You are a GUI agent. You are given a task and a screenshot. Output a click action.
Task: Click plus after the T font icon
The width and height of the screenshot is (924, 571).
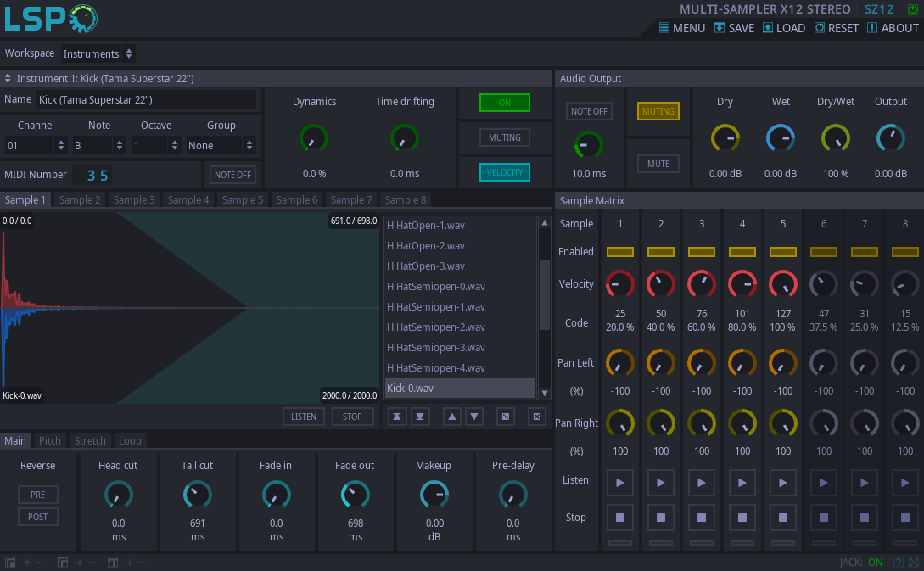pyautogui.click(x=130, y=563)
